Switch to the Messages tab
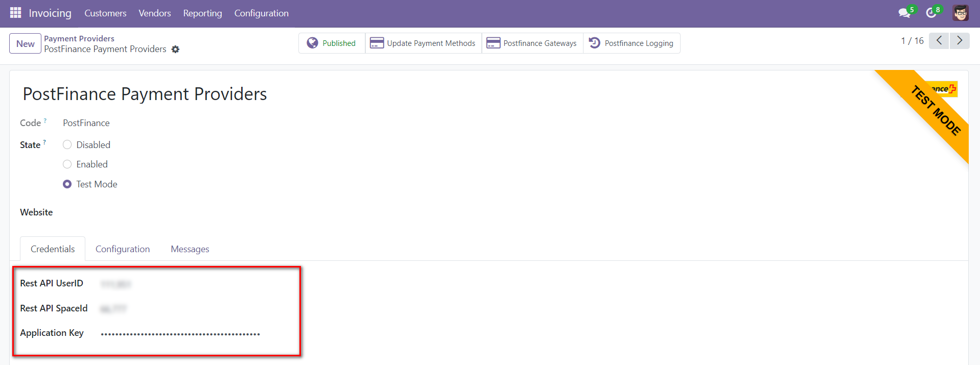Viewport: 980px width, 365px height. 190,249
